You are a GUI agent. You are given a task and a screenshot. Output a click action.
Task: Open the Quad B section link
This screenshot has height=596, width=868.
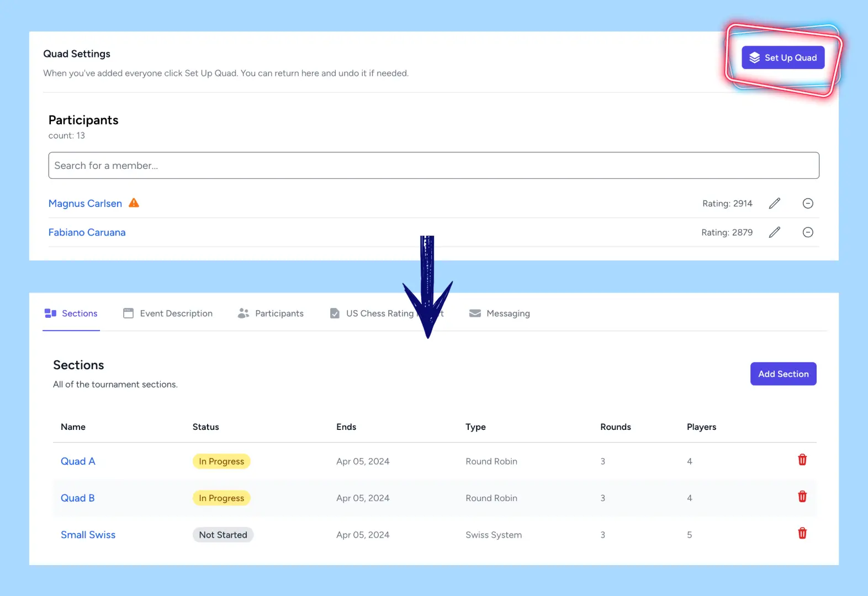click(x=77, y=498)
